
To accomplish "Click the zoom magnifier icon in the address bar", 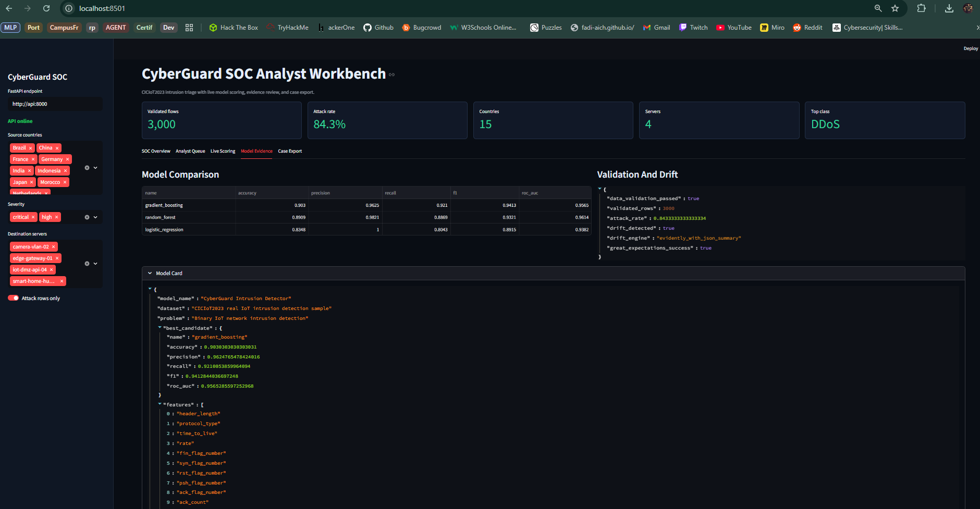I will pos(878,8).
